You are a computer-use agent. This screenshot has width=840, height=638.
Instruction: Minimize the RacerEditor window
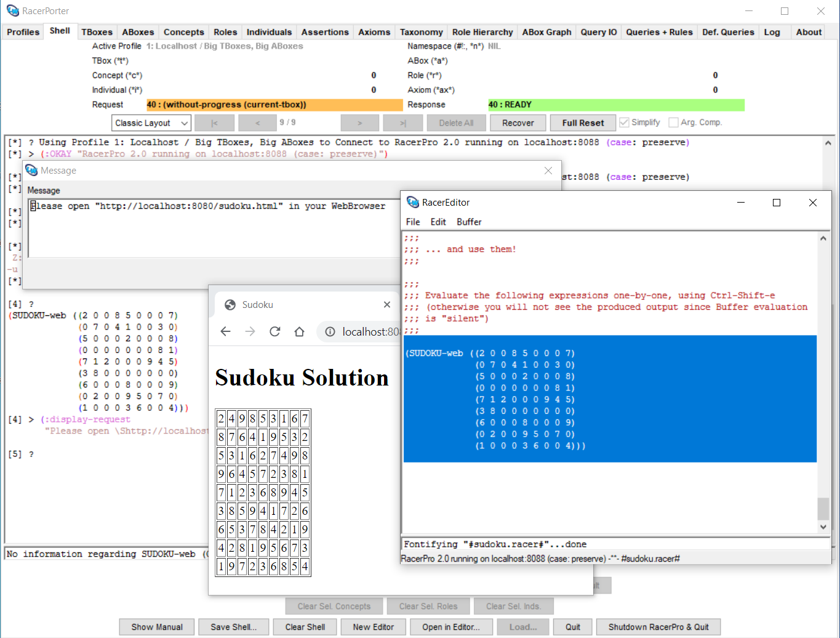coord(741,203)
